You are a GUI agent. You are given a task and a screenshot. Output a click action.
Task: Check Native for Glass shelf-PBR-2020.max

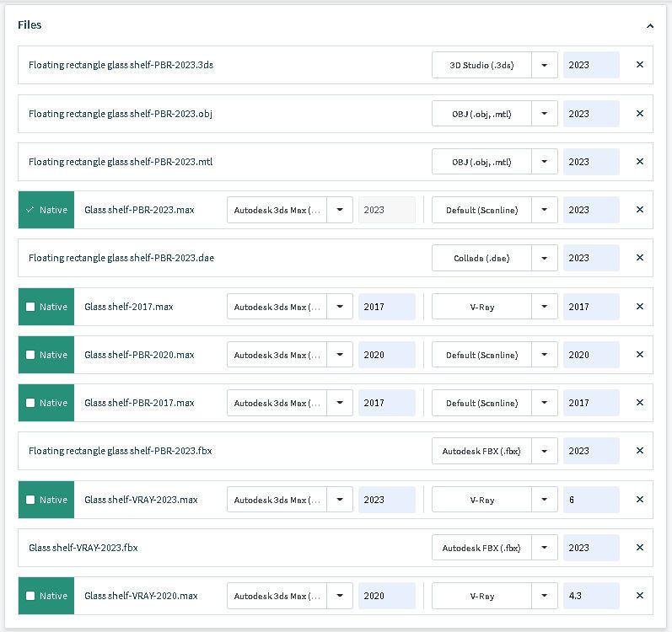(30, 355)
